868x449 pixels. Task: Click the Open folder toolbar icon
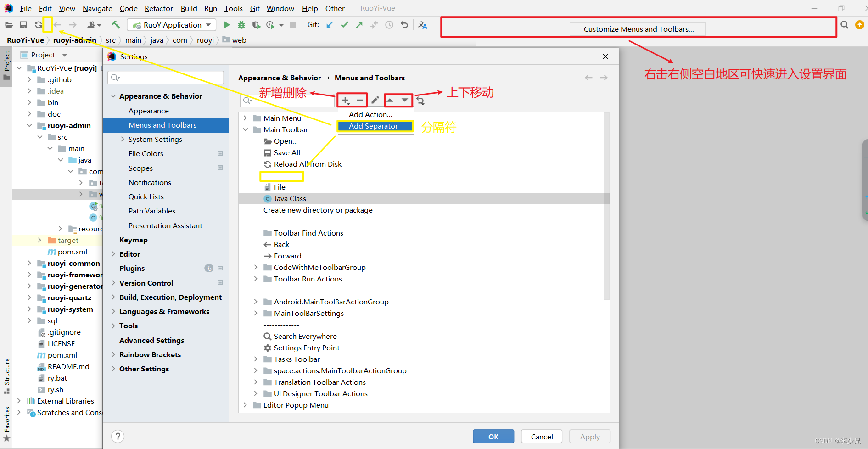(x=9, y=25)
